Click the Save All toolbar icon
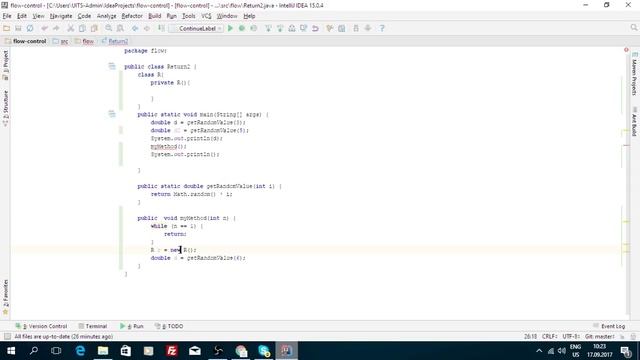Screen dimensions: 640x360 [x=18, y=28]
